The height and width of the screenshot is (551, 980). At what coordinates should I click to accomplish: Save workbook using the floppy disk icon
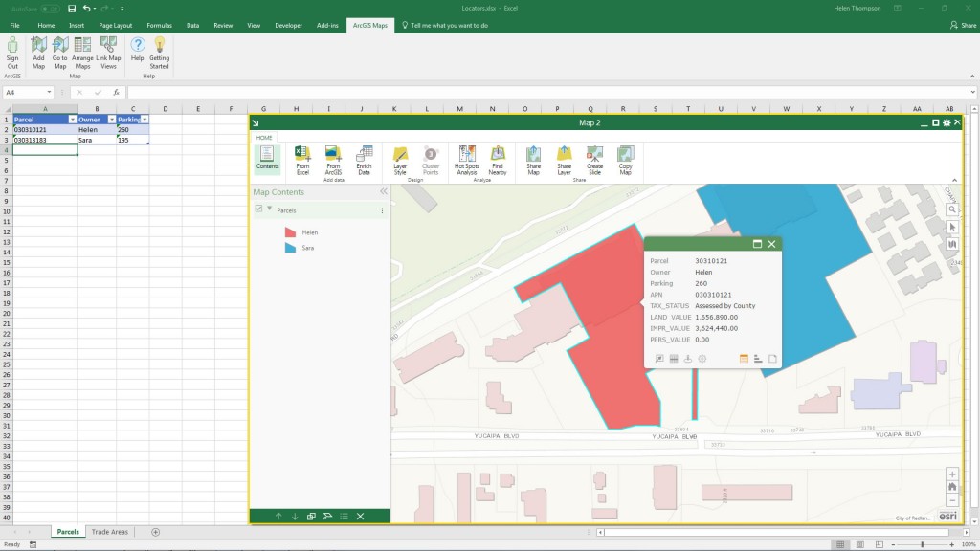[72, 9]
